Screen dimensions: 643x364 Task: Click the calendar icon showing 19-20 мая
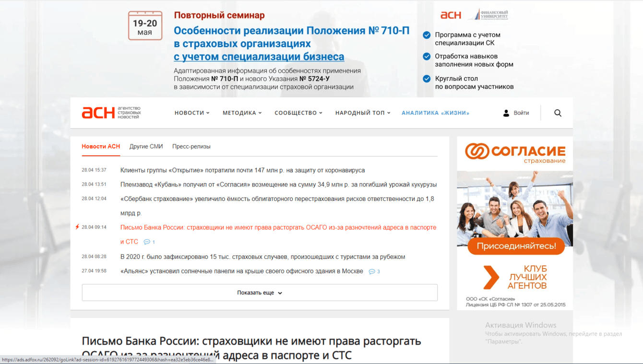pyautogui.click(x=145, y=25)
